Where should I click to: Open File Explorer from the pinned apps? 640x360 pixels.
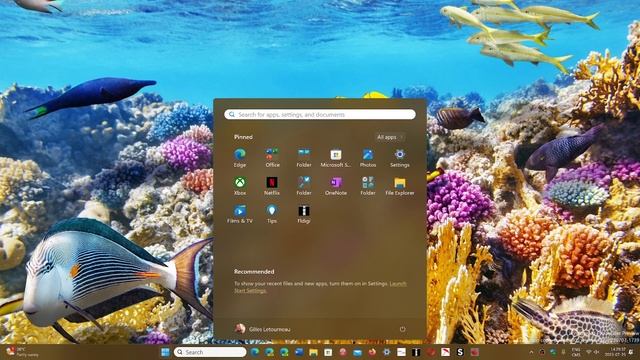[400, 186]
